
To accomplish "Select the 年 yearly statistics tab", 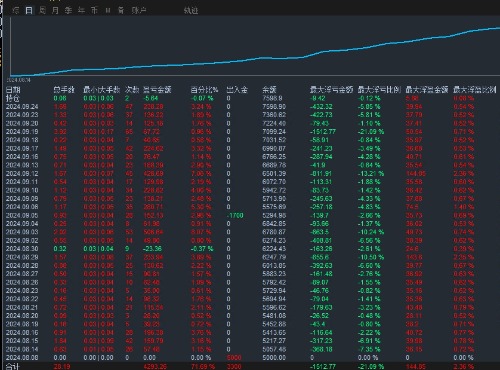I will (81, 10).
